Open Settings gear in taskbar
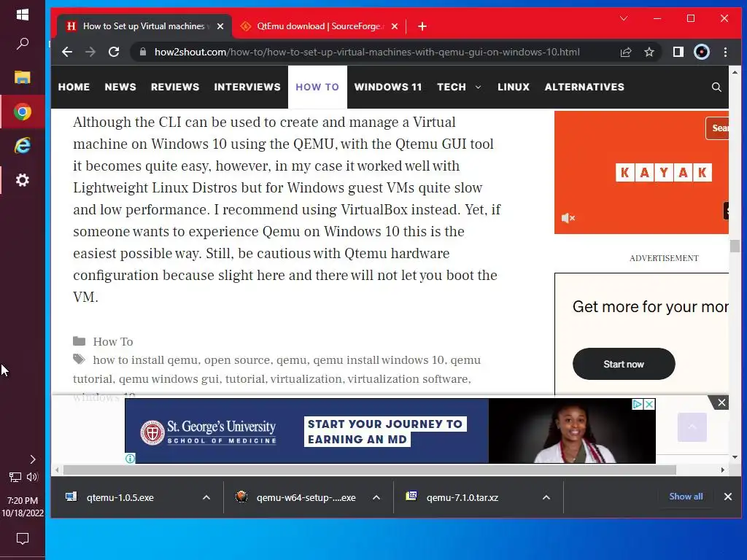Image resolution: width=747 pixels, height=560 pixels. coord(23,180)
